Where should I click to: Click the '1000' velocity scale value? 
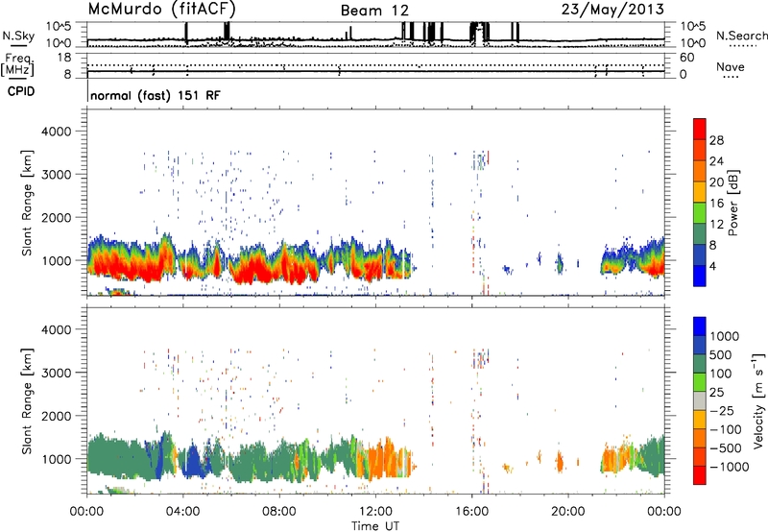click(725, 336)
